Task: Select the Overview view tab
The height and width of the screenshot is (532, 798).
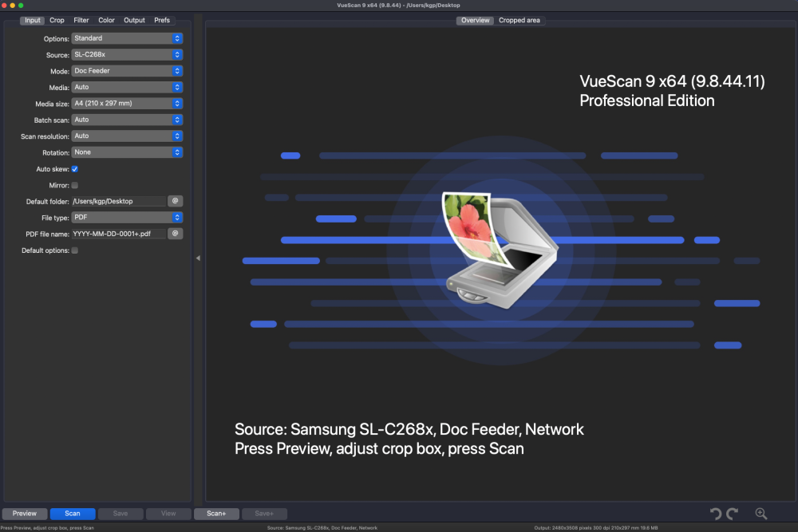Action: click(476, 21)
